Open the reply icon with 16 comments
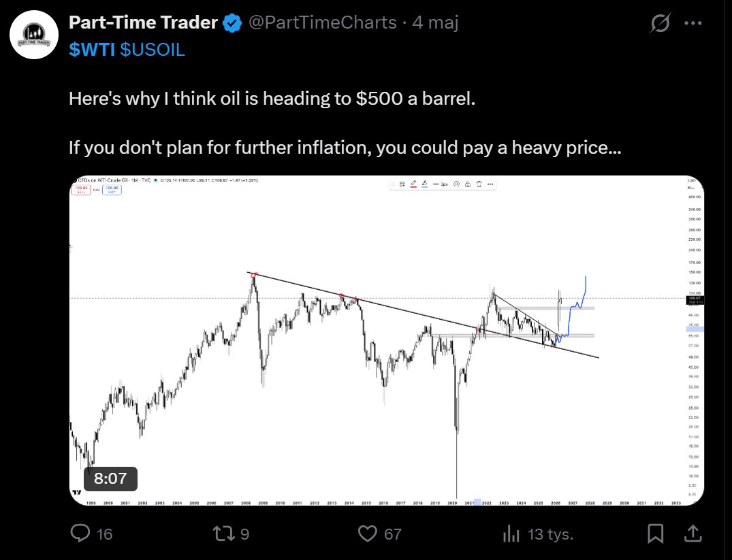Screen dimensions: 732x560 point(80,533)
